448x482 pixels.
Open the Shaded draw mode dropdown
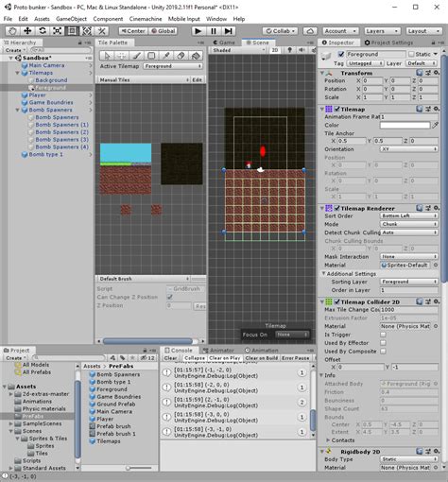pos(238,50)
